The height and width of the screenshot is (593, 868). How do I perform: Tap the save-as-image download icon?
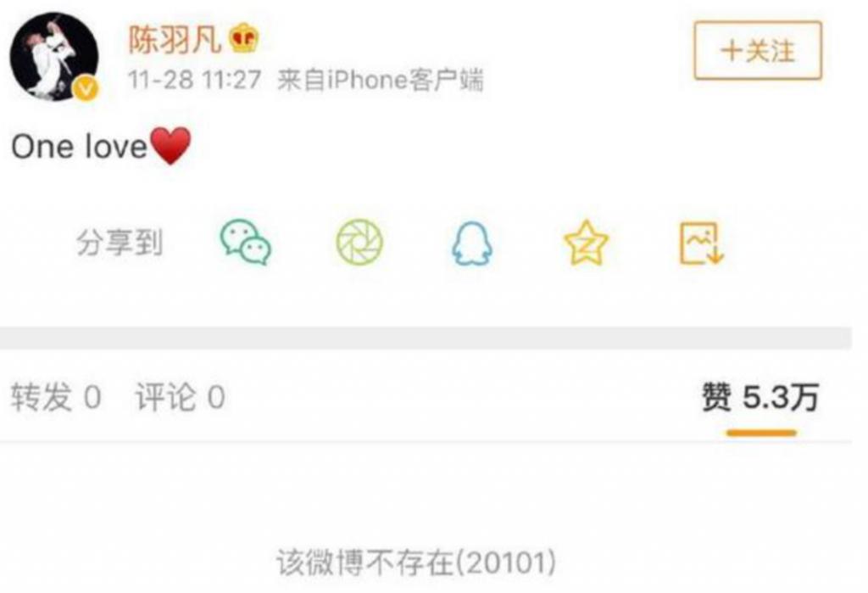[702, 243]
